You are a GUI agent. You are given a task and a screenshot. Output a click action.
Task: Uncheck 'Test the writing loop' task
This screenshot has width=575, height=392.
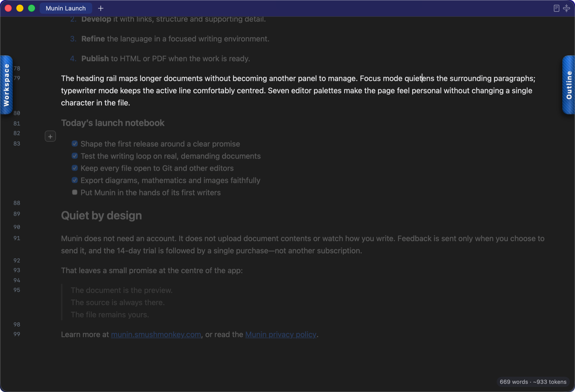pyautogui.click(x=75, y=156)
